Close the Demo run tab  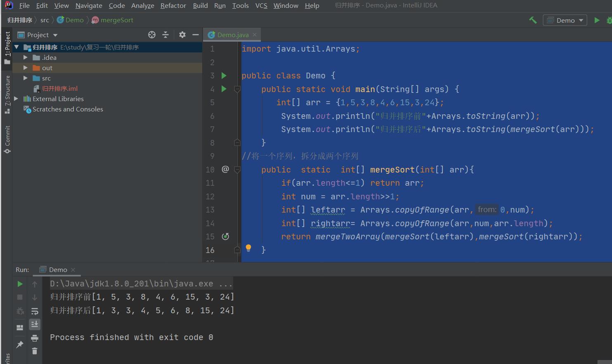[73, 270]
